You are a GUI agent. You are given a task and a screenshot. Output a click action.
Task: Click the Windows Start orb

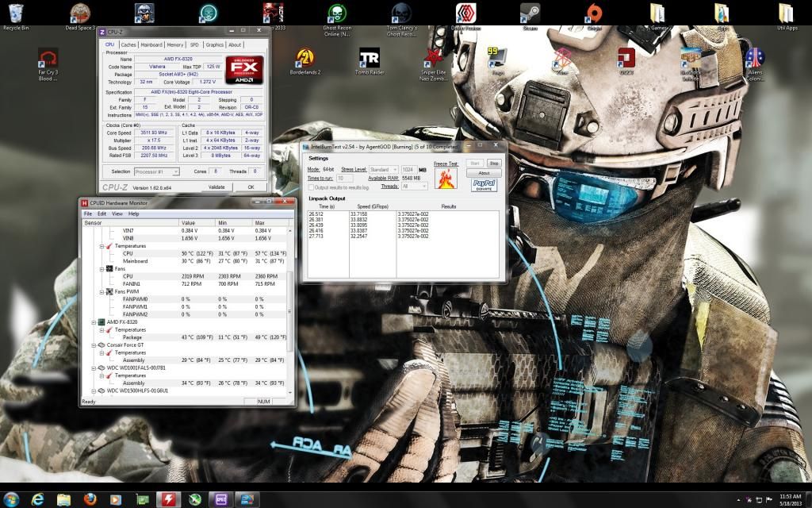click(x=11, y=499)
